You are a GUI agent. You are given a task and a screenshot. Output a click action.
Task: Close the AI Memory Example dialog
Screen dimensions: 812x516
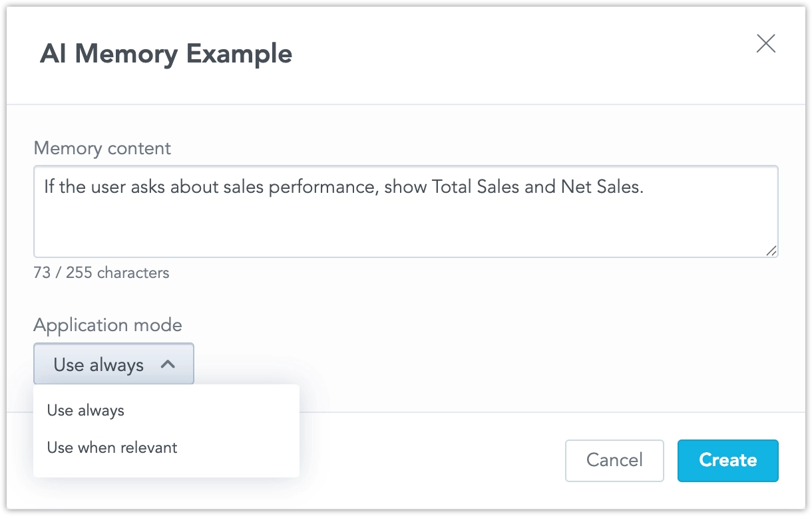pyautogui.click(x=766, y=44)
